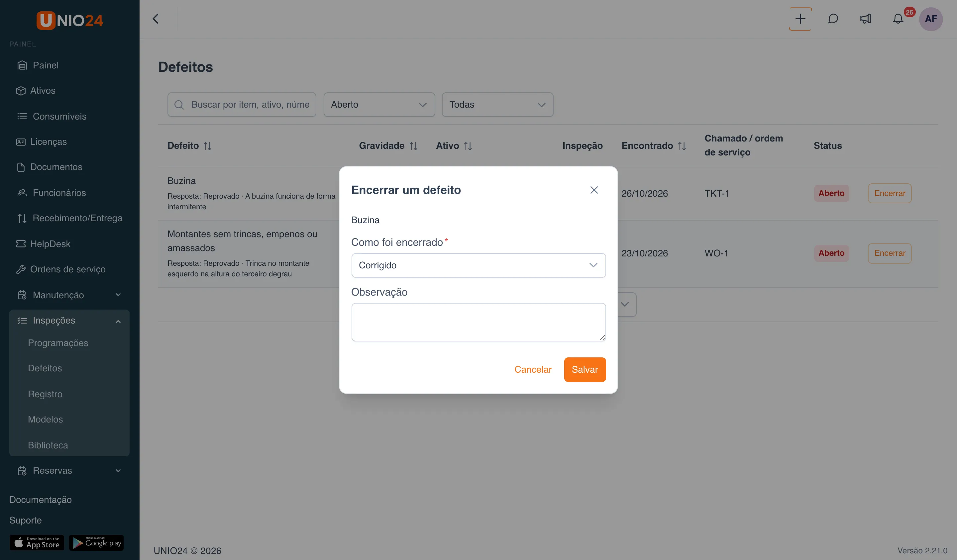This screenshot has height=560, width=957.
Task: Open the megaphone announcements icon
Action: tap(866, 19)
